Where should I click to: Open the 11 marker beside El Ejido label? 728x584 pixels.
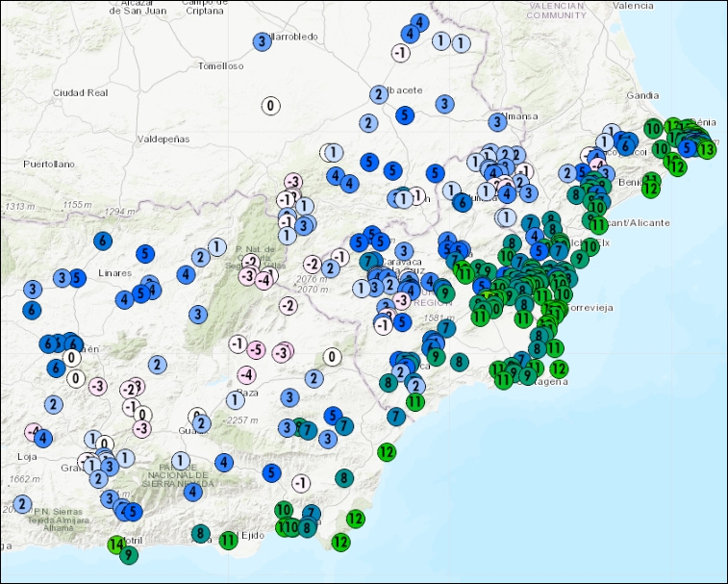tap(228, 540)
